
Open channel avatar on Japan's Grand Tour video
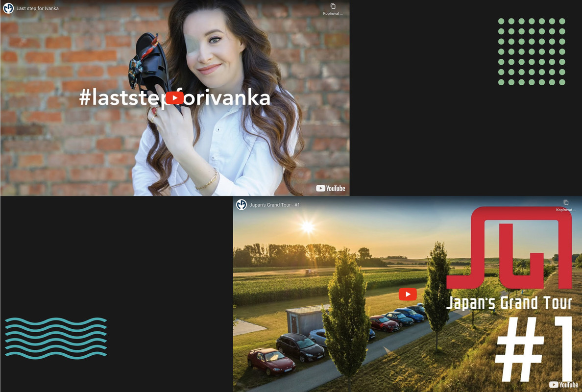[x=241, y=204]
